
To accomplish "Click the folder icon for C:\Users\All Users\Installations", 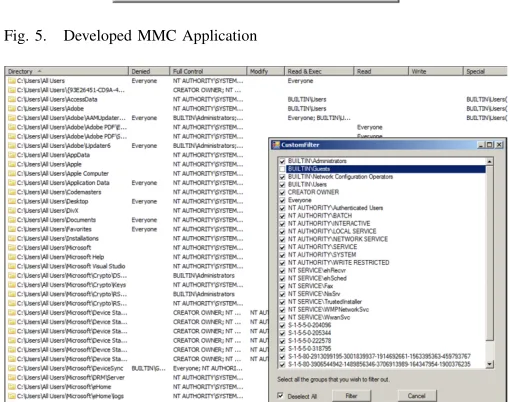I will [x=12, y=238].
